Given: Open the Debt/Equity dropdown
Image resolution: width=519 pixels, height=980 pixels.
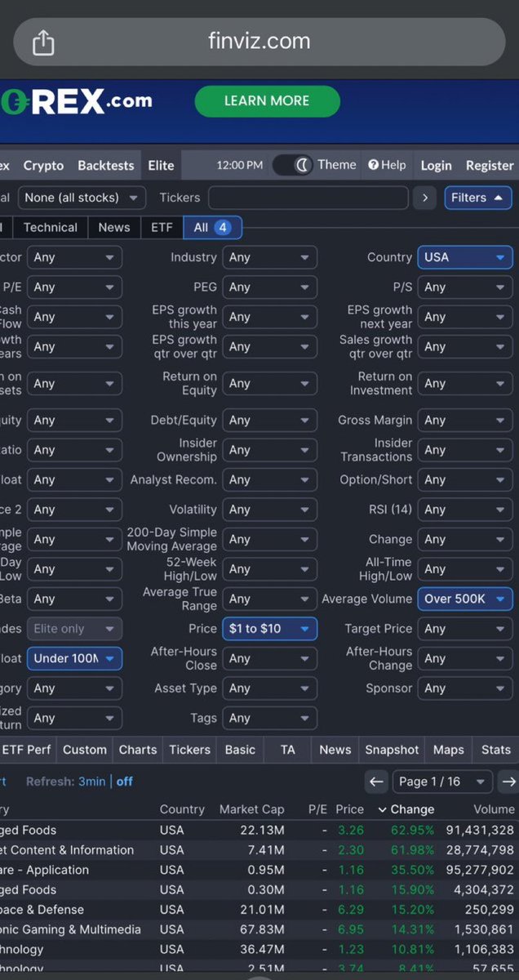Looking at the screenshot, I should coord(269,421).
